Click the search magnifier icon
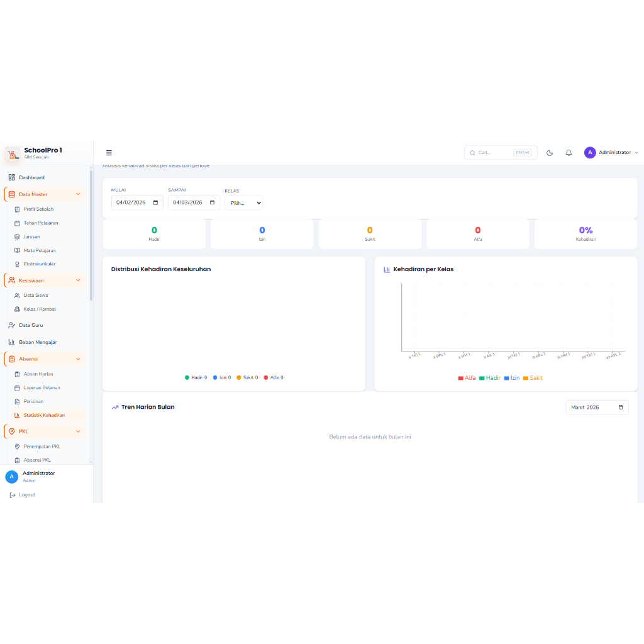The image size is (644, 644). pos(472,153)
